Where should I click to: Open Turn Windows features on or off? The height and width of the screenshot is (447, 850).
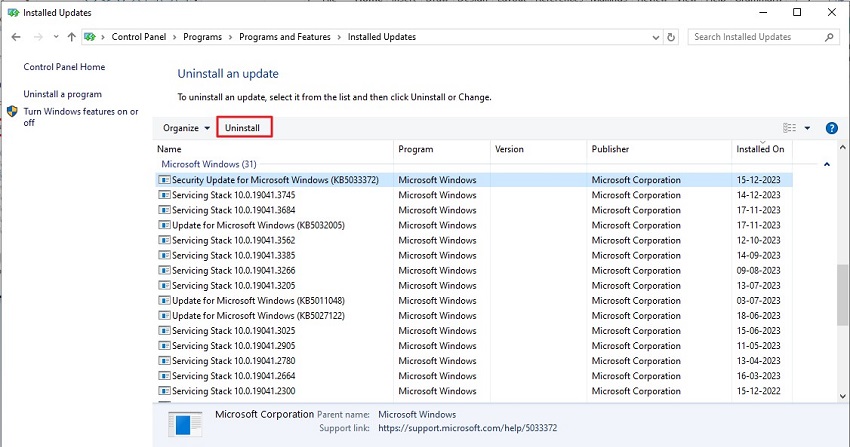pyautogui.click(x=81, y=116)
